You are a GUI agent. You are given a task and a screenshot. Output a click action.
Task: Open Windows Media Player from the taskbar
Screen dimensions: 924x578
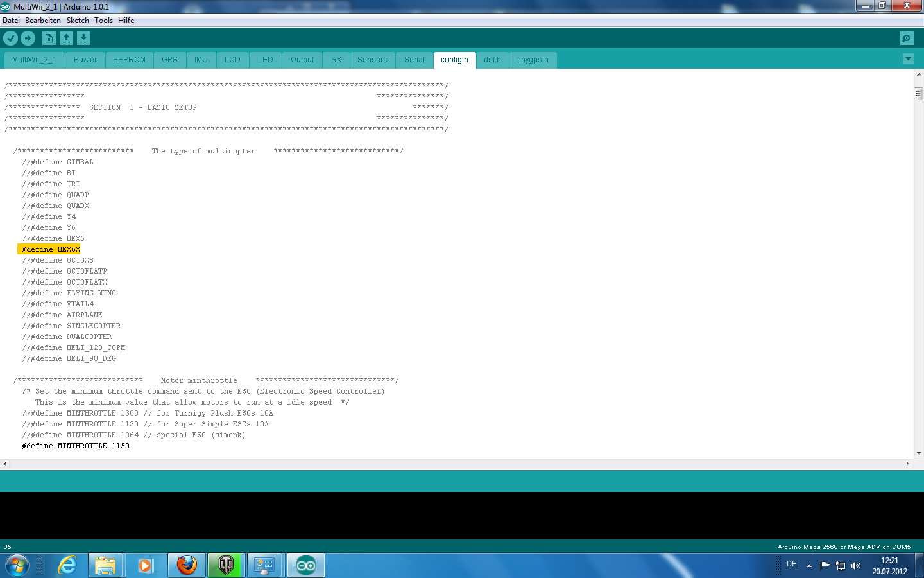146,565
